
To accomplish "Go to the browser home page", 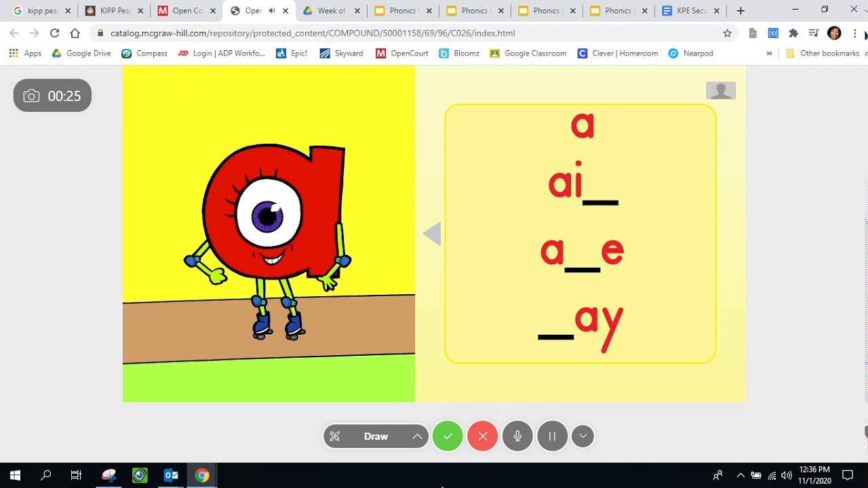I will 75,33.
